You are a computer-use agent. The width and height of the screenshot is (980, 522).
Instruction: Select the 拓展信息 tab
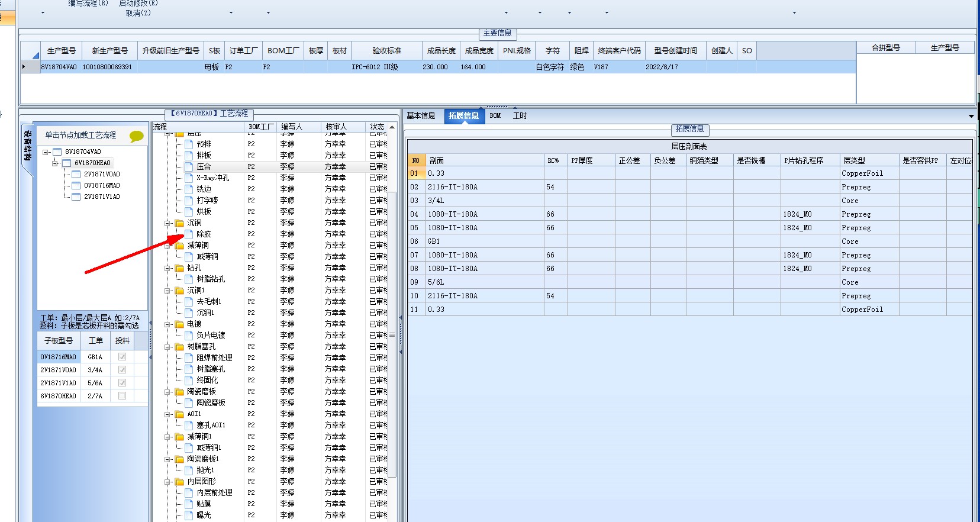(464, 116)
